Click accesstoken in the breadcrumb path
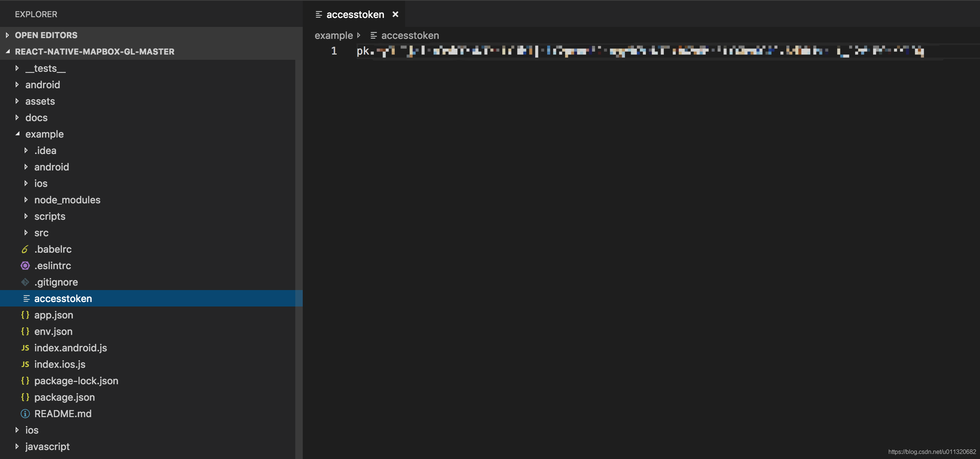Image resolution: width=980 pixels, height=459 pixels. click(409, 36)
